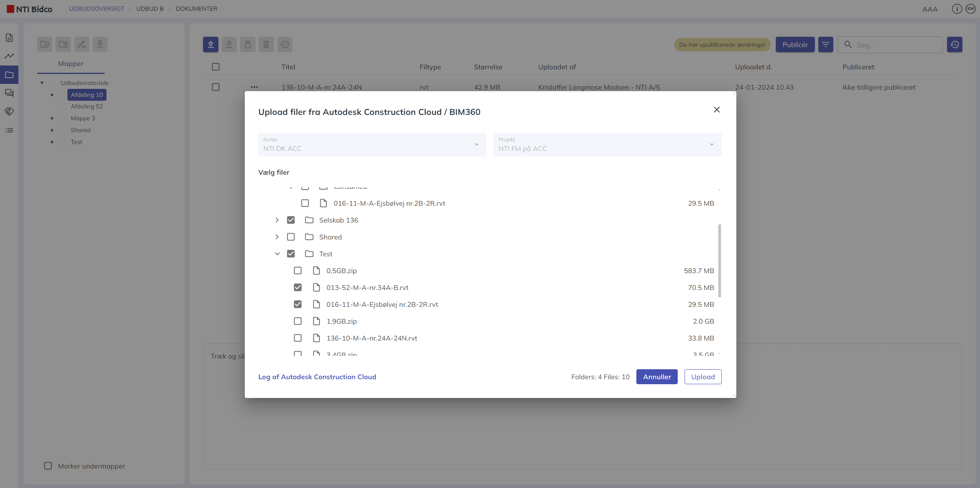The width and height of the screenshot is (980, 488).
Task: Click the delete folder icon in Mapper panel
Action: click(63, 44)
